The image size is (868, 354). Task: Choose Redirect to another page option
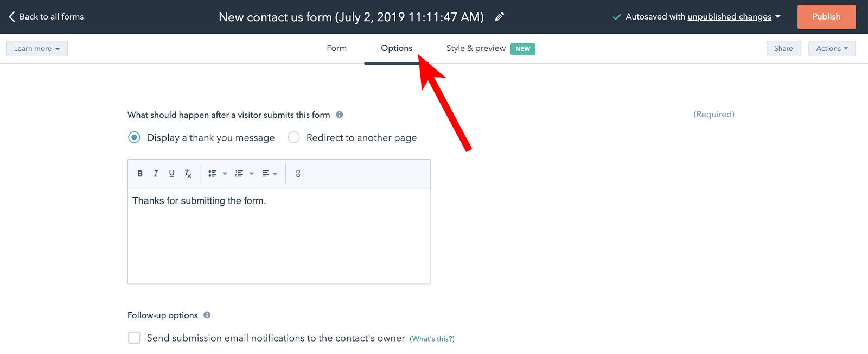pos(293,137)
